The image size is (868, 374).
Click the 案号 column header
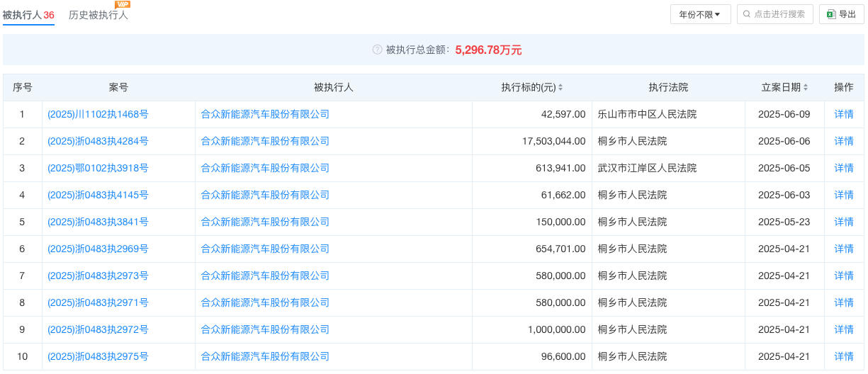point(118,88)
